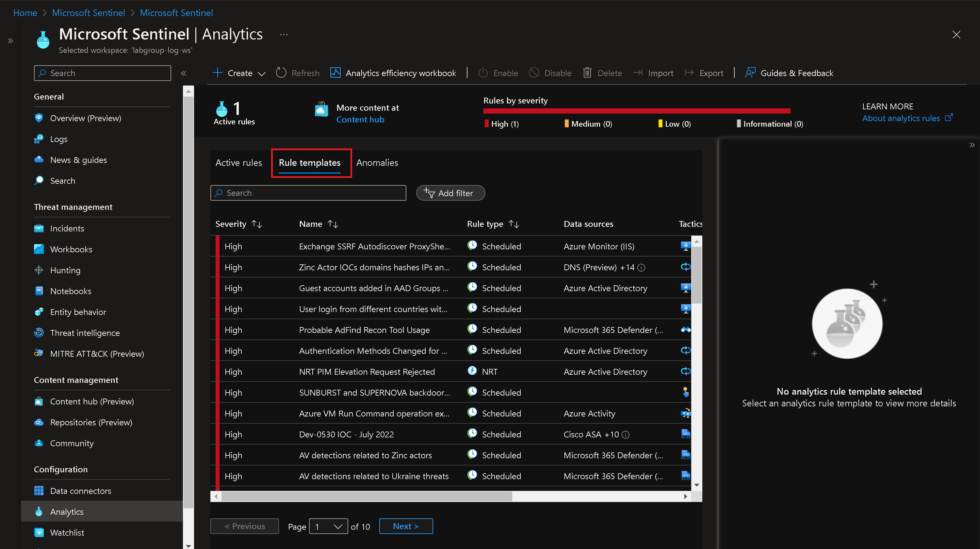Open the Page number dropdown
Viewport: 980px width, 549px height.
point(328,526)
